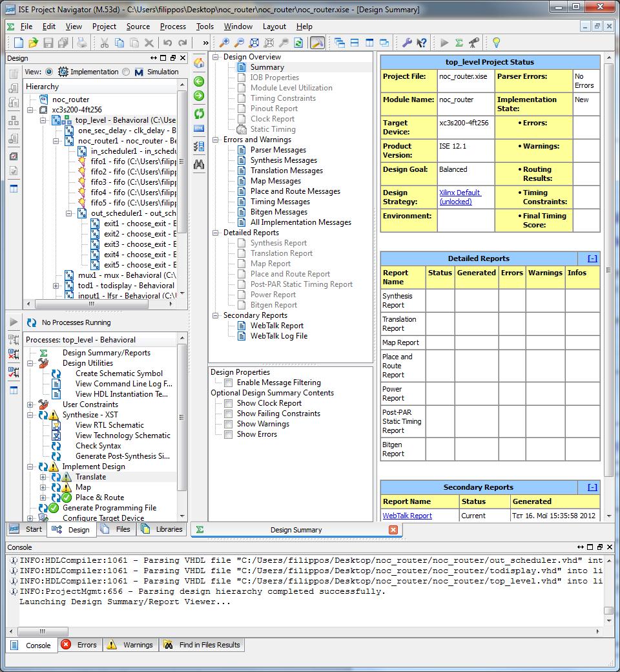620x672 pixels.
Task: Click the Errors tab red X icon
Action: click(66, 645)
